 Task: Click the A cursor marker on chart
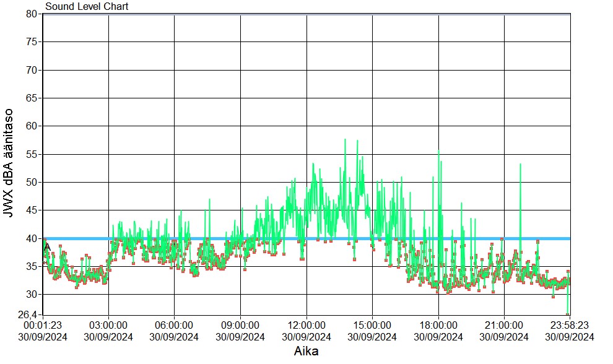[x=47, y=247]
